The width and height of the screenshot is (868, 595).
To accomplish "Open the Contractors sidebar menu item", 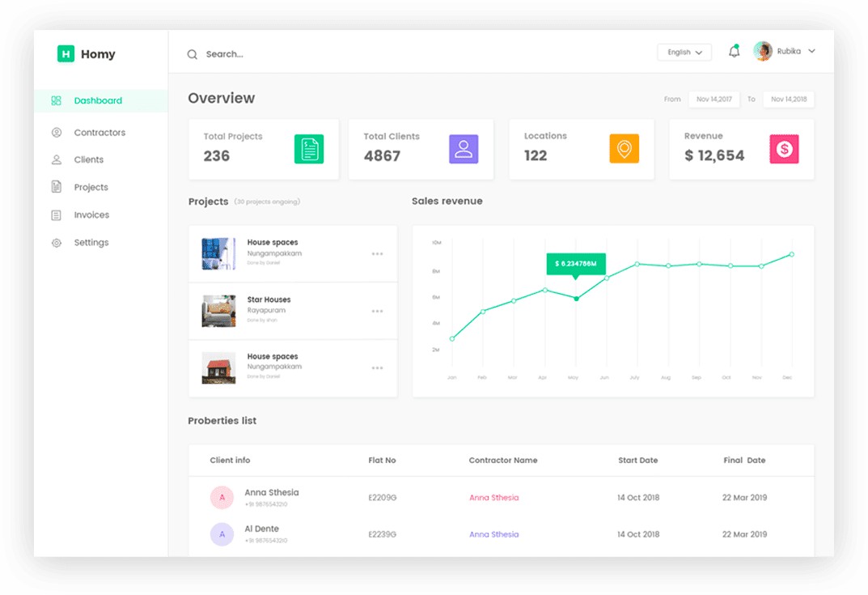I will coord(100,133).
